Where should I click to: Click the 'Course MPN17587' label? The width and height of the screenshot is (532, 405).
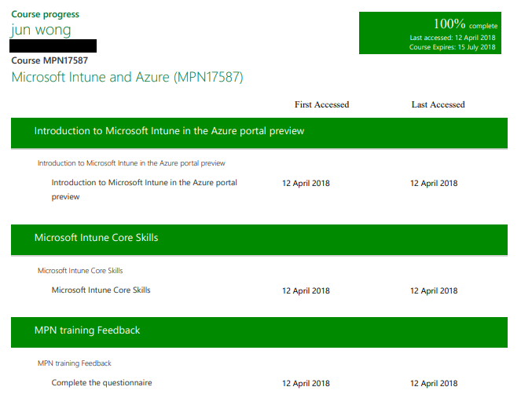[x=50, y=60]
